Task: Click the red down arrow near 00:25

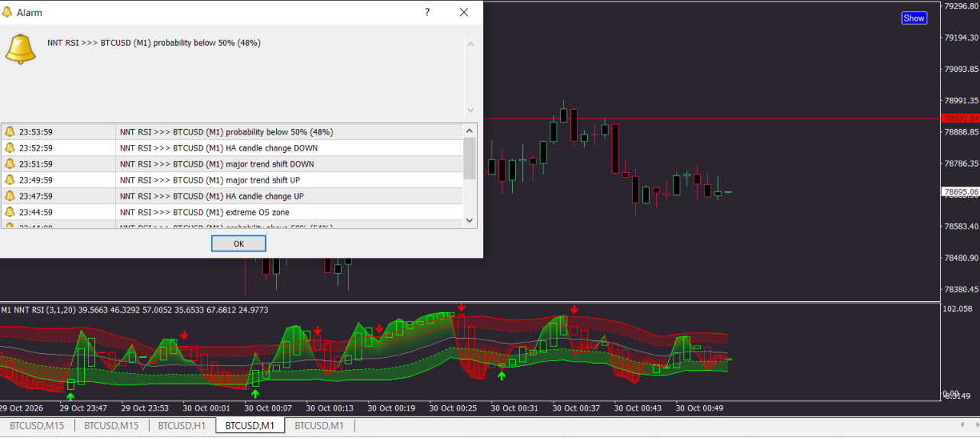Action: (x=461, y=307)
